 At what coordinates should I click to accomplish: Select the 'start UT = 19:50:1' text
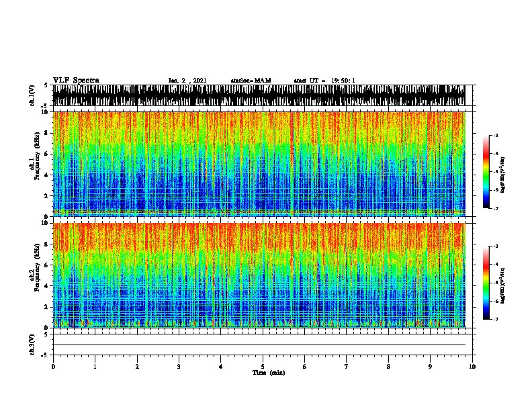coord(324,81)
